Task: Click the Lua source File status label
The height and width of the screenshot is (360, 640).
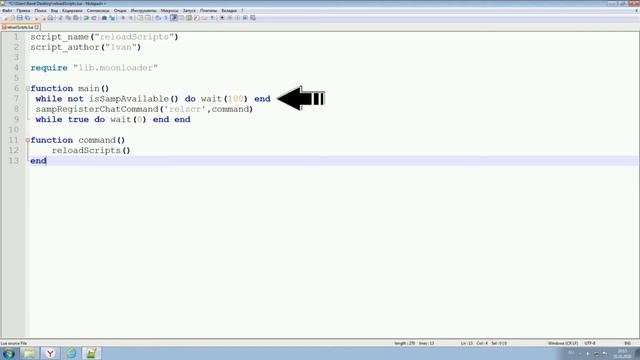Action: point(13,343)
